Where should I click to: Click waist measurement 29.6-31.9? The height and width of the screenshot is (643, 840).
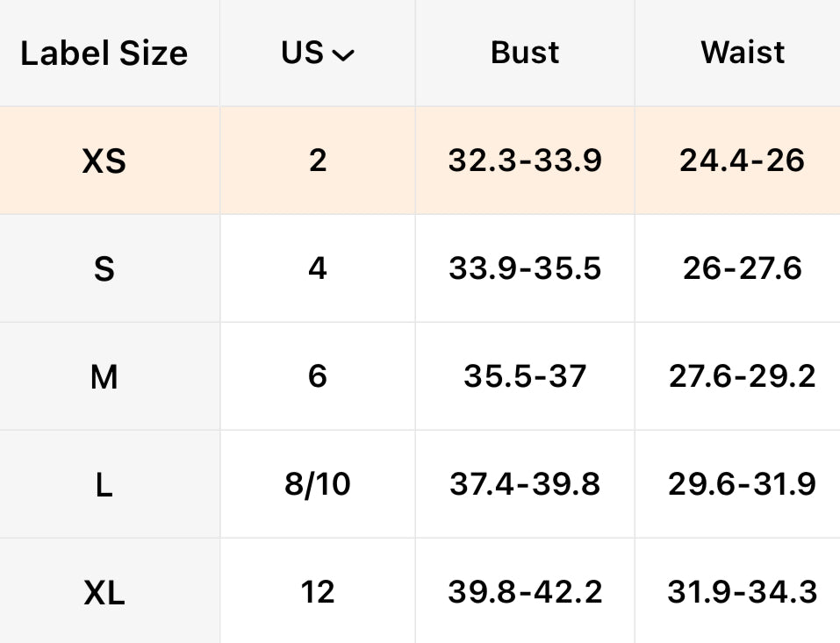[743, 484]
